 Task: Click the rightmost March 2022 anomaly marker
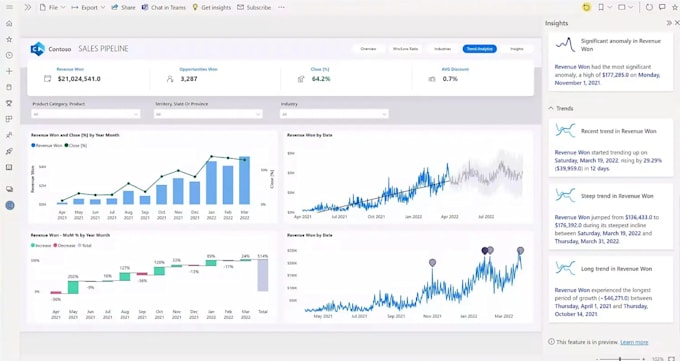pos(520,250)
